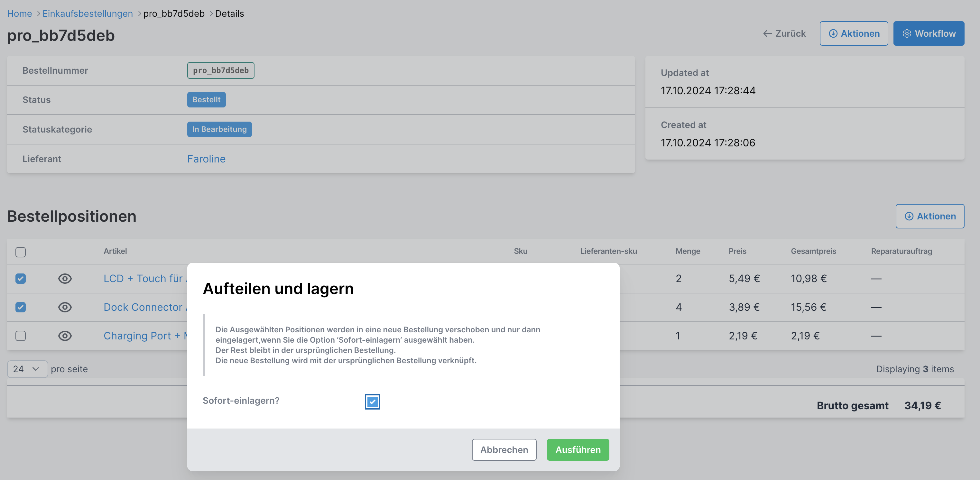The width and height of the screenshot is (980, 480).
Task: Go to Einkaufsbestellungen breadcrumb
Action: (88, 13)
